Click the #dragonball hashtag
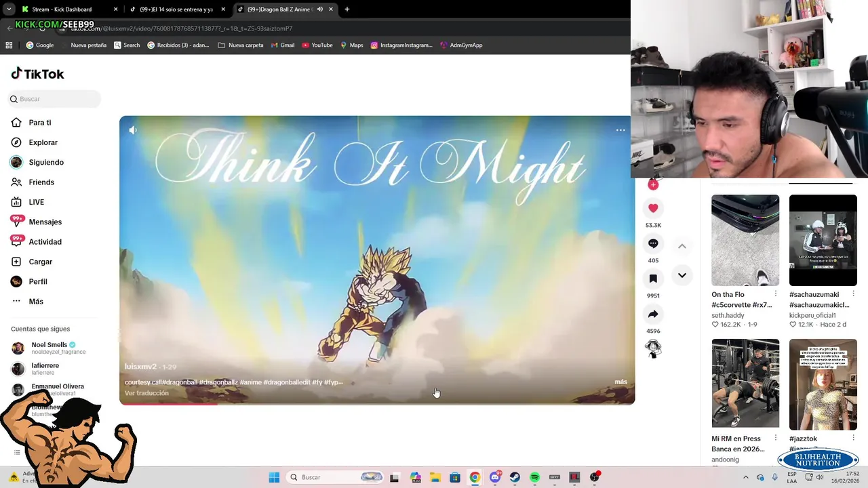Screen dimensions: 868x488 [179, 382]
